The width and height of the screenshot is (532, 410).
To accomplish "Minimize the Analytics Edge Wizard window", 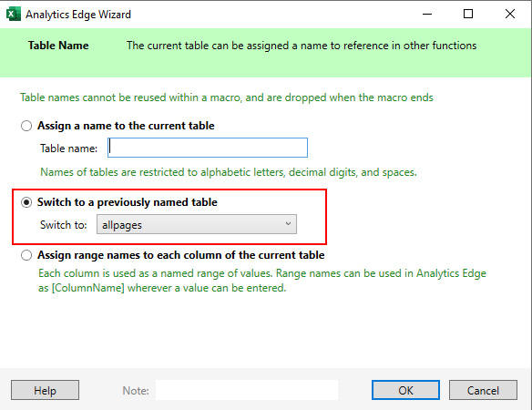I will 427,15.
